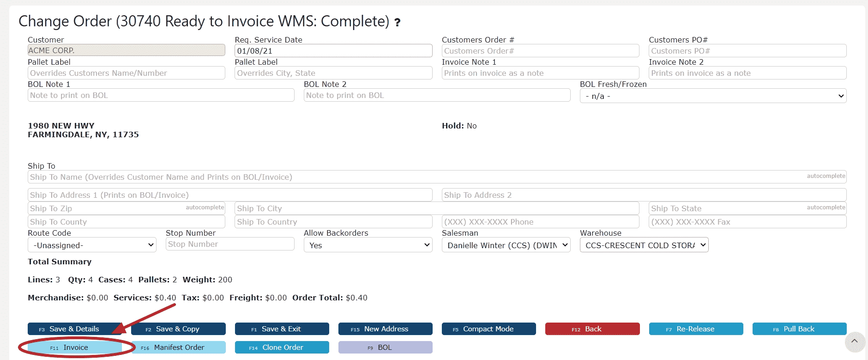Pull Back the order

click(x=799, y=329)
